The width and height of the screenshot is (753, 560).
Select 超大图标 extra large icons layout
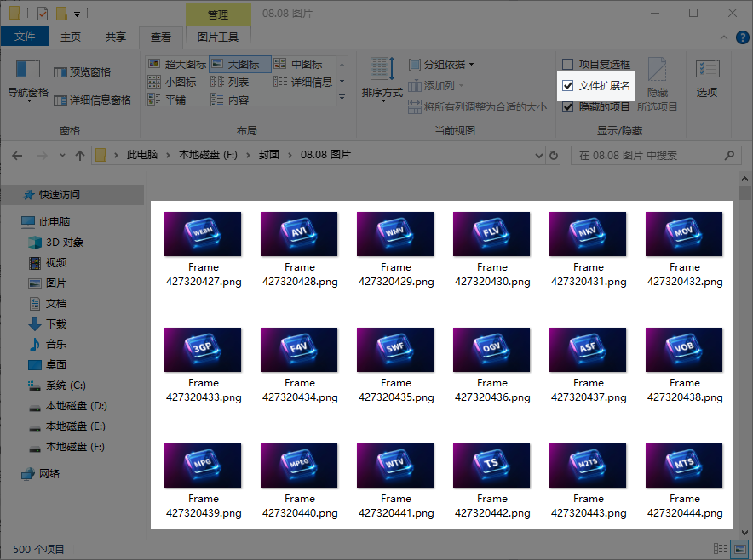177,64
